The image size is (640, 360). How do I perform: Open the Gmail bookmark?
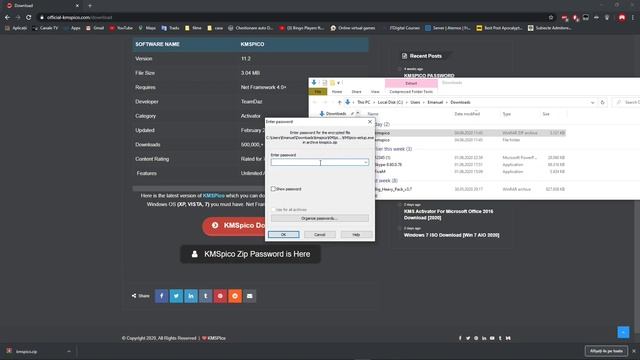point(95,28)
